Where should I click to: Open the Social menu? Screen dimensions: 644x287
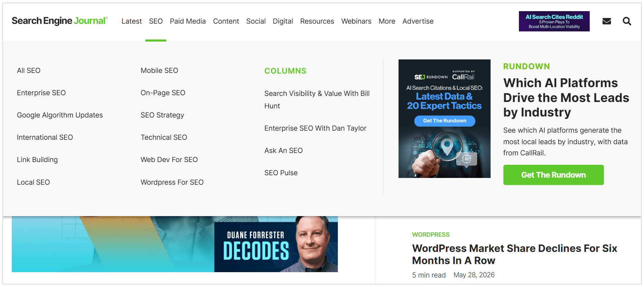[256, 21]
